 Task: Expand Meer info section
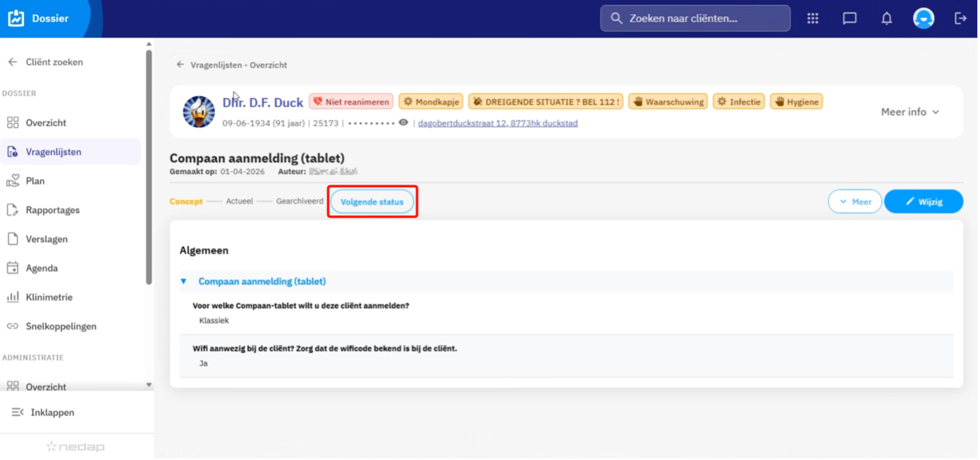(910, 112)
